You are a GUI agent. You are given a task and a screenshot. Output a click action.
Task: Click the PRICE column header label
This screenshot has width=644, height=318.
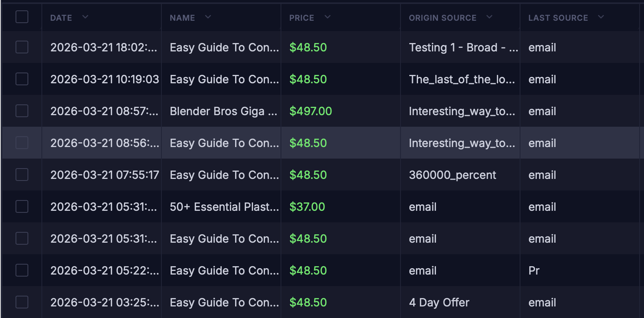(302, 18)
